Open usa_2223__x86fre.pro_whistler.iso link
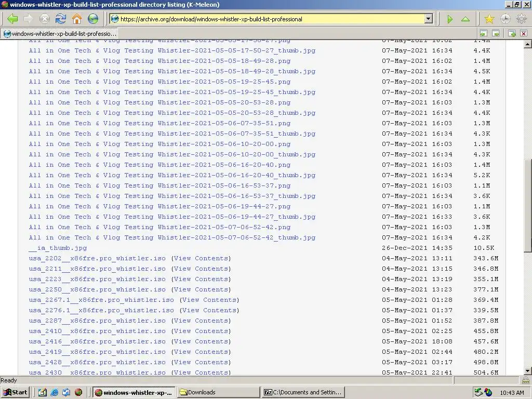The width and height of the screenshot is (532, 399). click(97, 279)
